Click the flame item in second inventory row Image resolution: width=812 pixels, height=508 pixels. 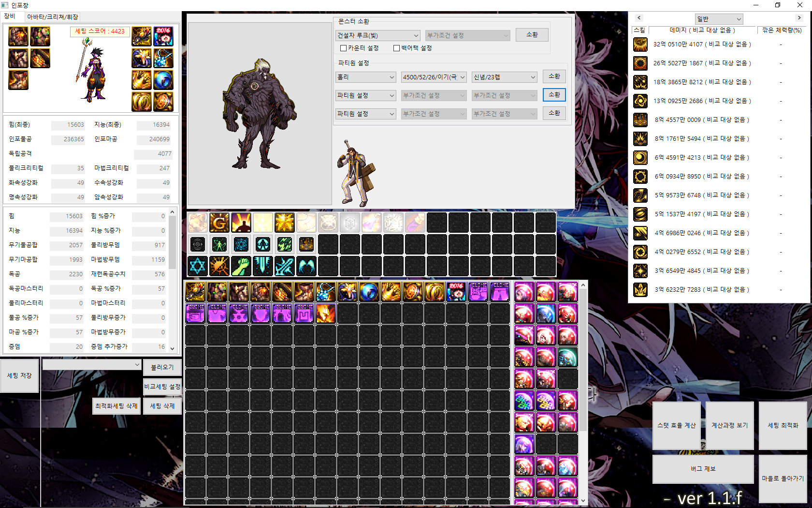coord(326,314)
